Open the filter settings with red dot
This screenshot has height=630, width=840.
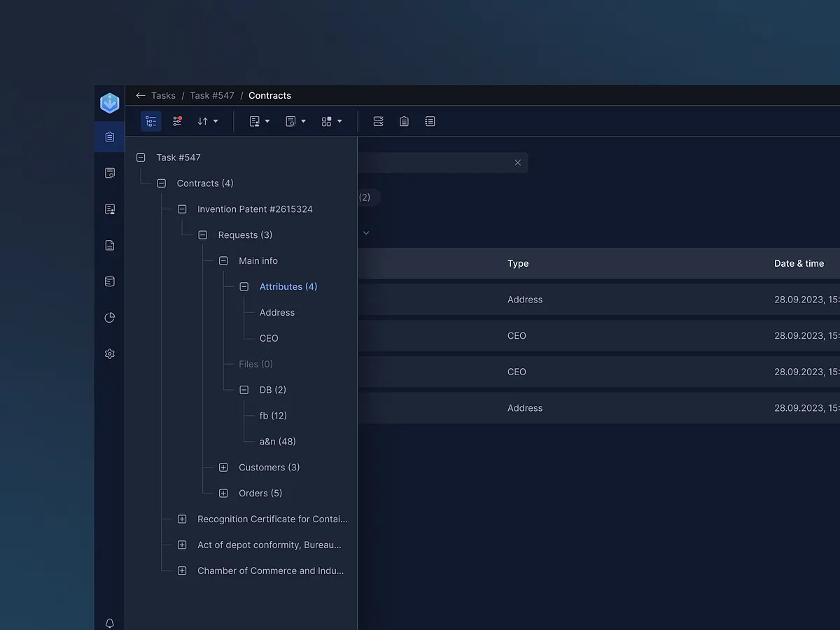coord(177,121)
